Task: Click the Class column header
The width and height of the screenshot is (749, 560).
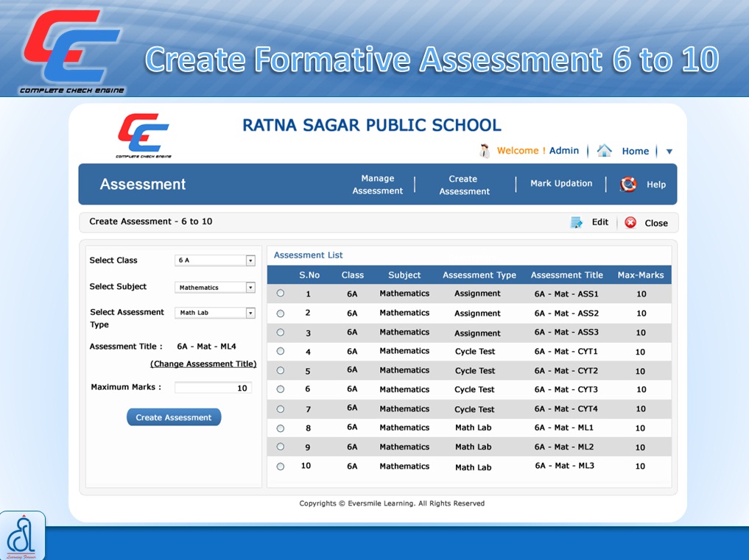Action: [x=353, y=275]
